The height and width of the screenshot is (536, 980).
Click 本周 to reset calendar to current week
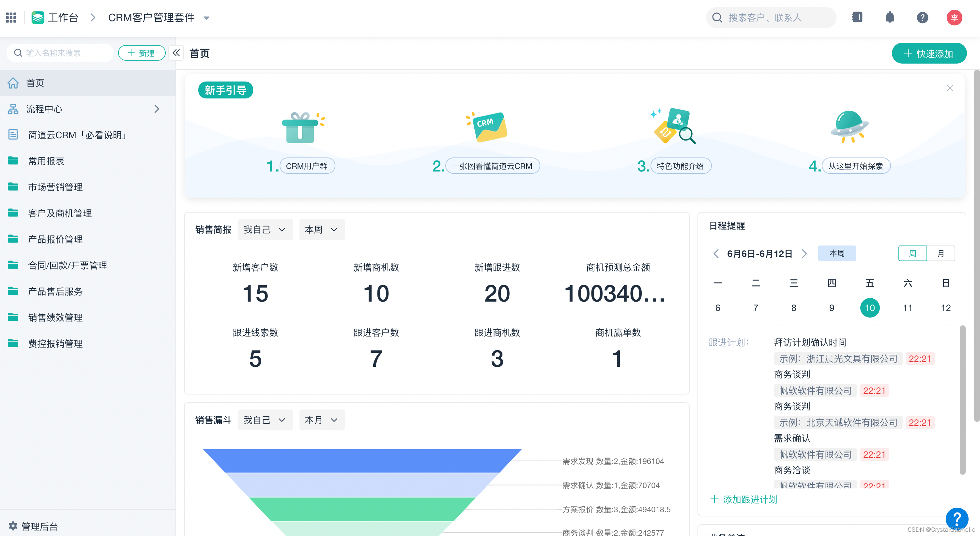[837, 253]
